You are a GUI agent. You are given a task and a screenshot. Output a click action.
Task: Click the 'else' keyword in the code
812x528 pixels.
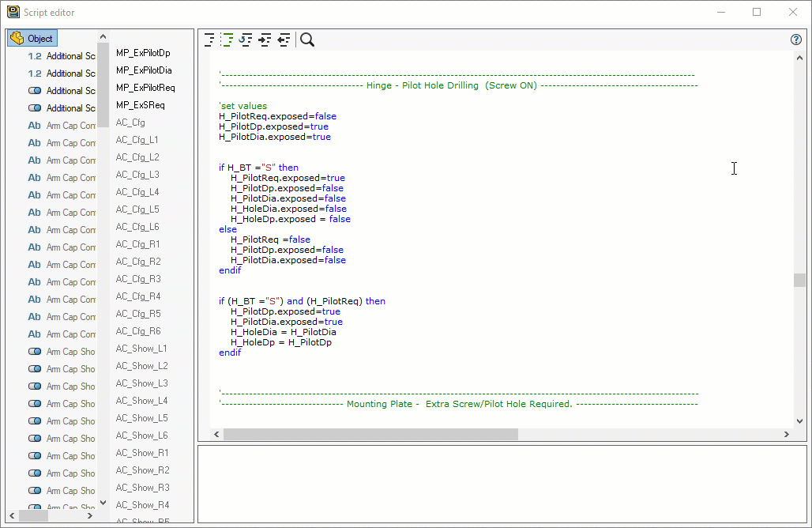tap(227, 229)
